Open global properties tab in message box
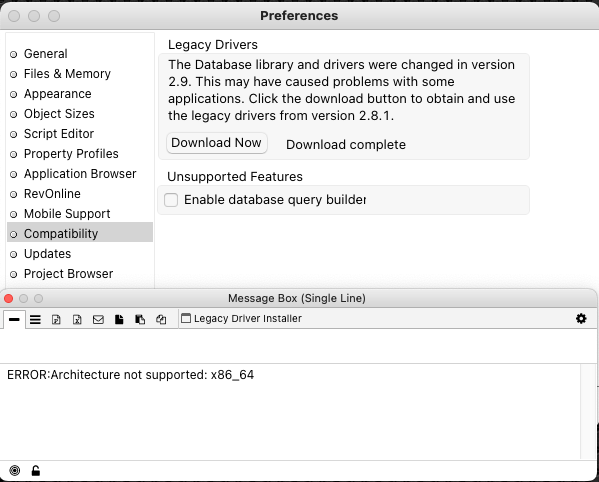The image size is (599, 482). pos(56,319)
